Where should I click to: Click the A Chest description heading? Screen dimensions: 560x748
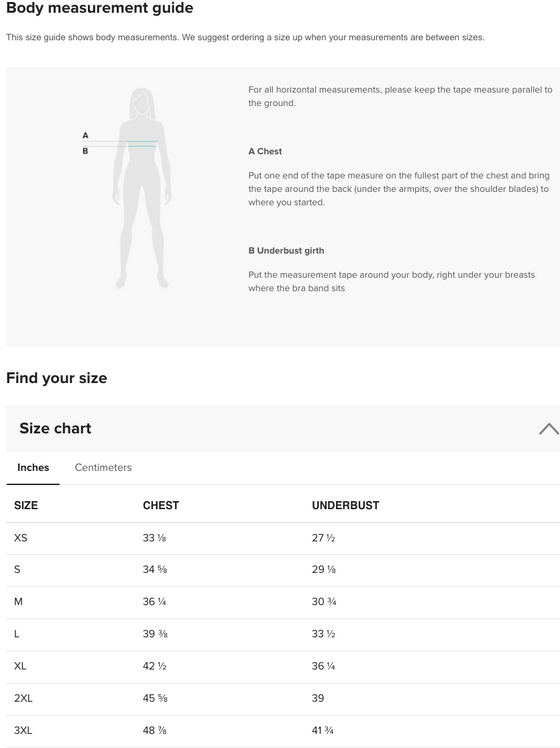[x=265, y=151]
